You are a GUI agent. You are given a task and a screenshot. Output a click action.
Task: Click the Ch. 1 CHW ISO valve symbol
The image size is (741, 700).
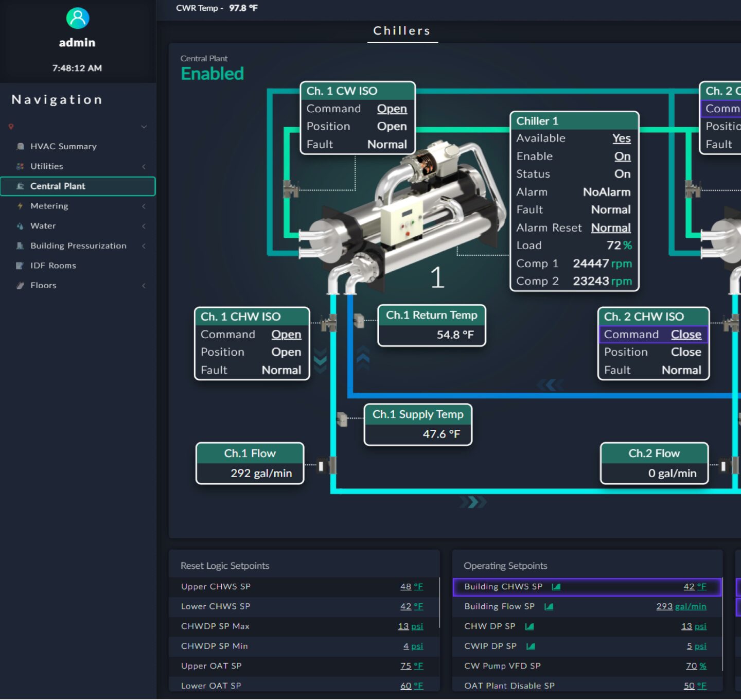click(328, 323)
